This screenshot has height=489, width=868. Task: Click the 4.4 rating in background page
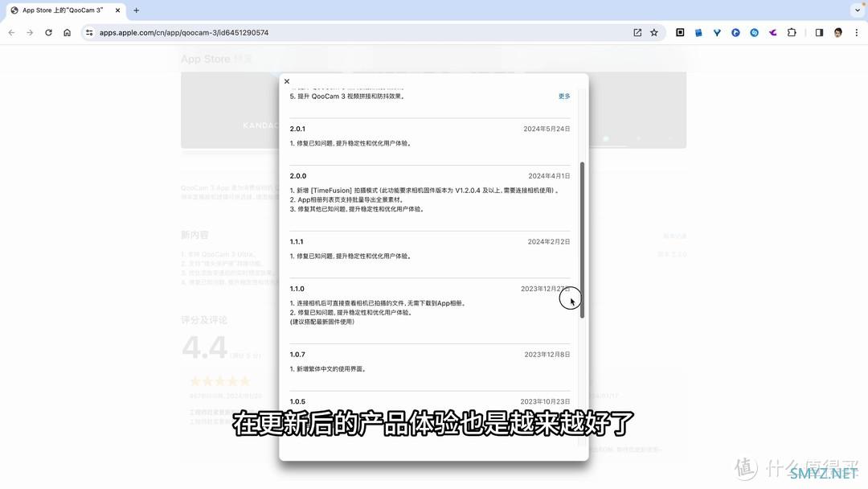point(204,347)
